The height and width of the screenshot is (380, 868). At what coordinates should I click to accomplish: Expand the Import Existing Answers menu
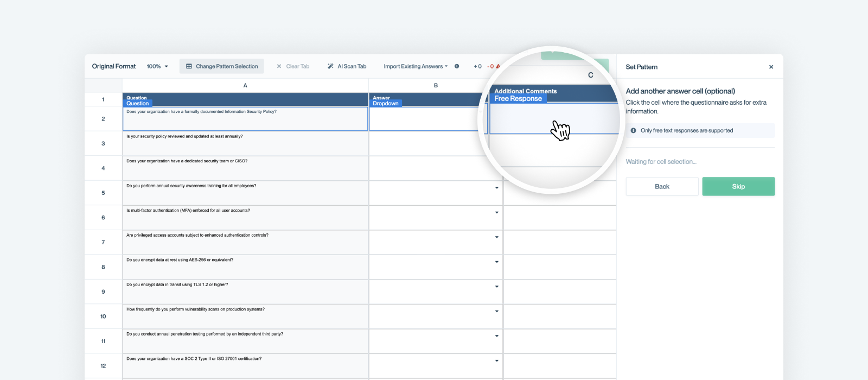(416, 66)
